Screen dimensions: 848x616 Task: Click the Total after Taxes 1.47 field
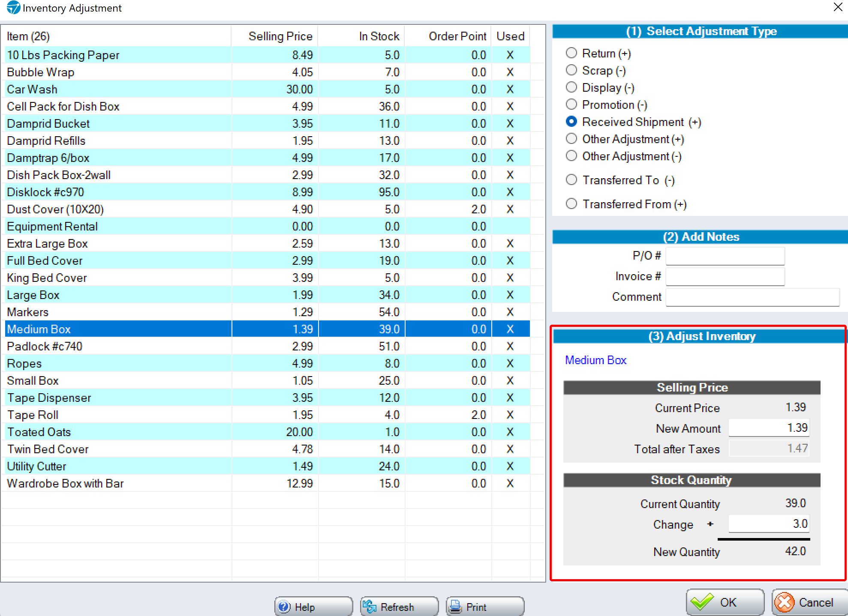coord(769,449)
